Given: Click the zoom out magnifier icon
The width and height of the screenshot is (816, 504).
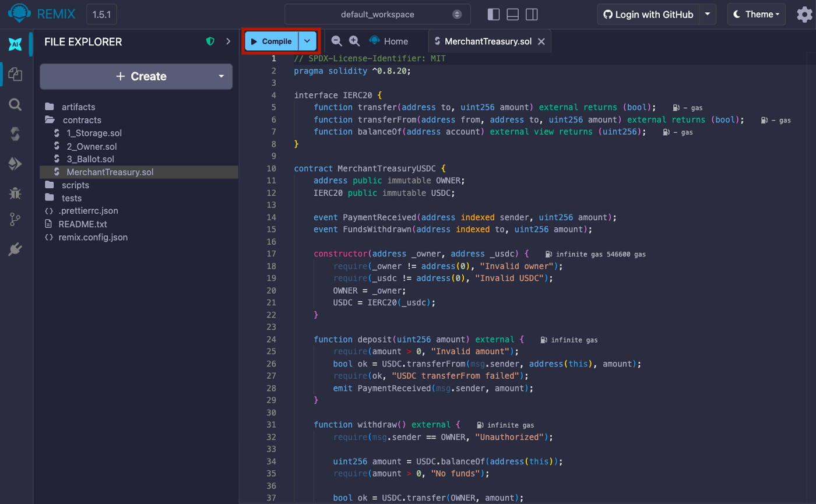Looking at the screenshot, I should pos(336,41).
